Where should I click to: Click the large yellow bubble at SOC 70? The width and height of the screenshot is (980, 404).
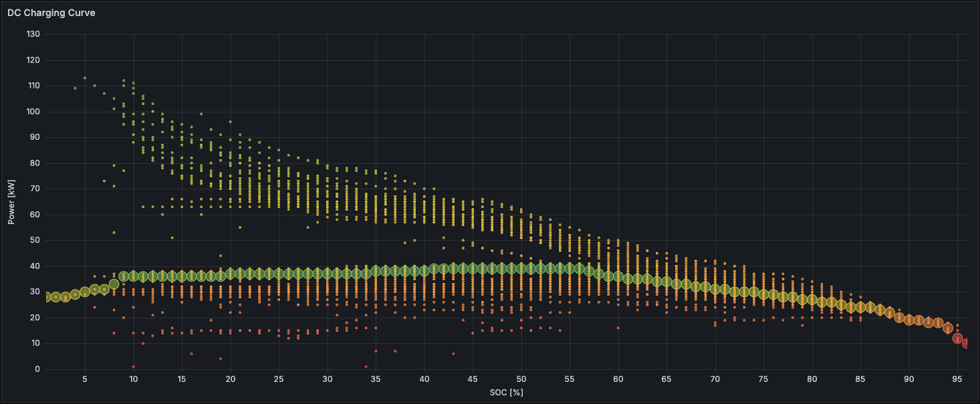715,289
